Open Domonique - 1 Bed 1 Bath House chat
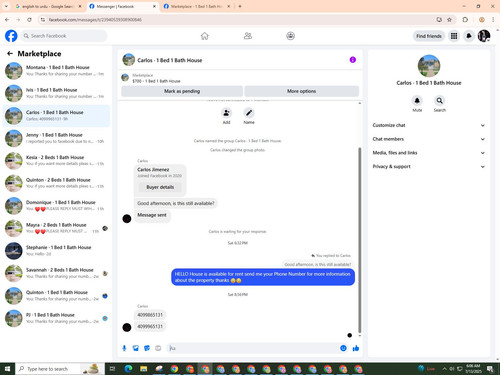This screenshot has width=500, height=375. point(56,206)
